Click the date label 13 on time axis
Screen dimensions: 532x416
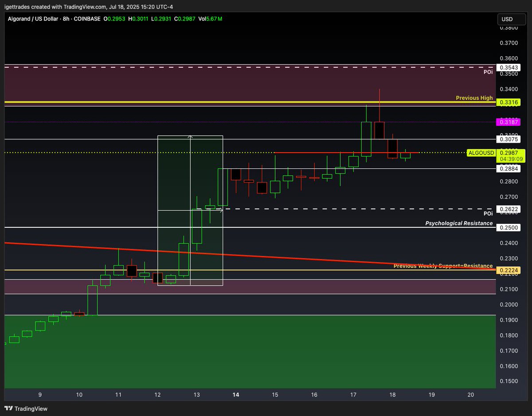(x=196, y=395)
